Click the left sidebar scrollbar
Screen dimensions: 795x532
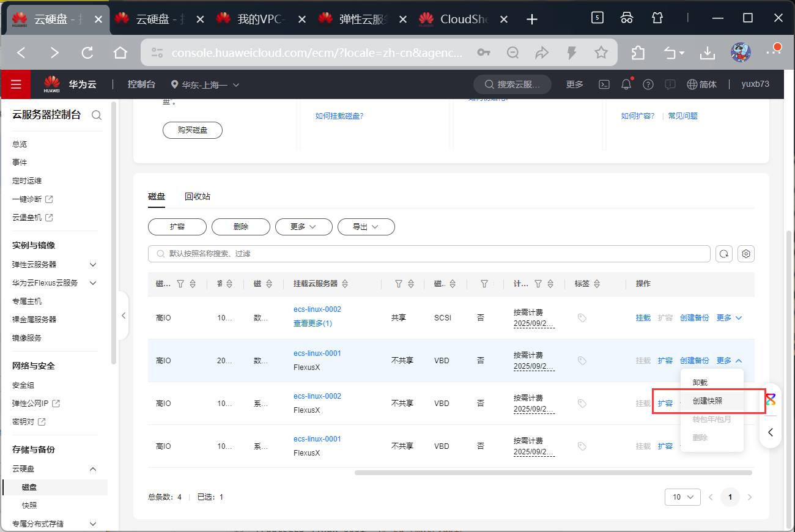tap(114, 234)
